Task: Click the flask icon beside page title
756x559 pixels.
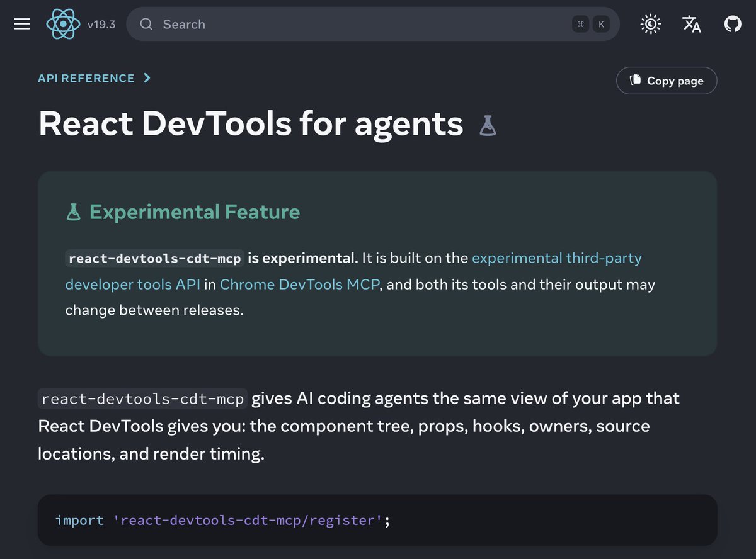Action: click(488, 126)
